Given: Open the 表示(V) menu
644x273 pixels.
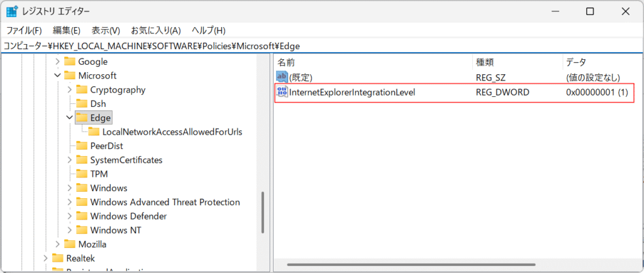Looking at the screenshot, I should pyautogui.click(x=106, y=30).
